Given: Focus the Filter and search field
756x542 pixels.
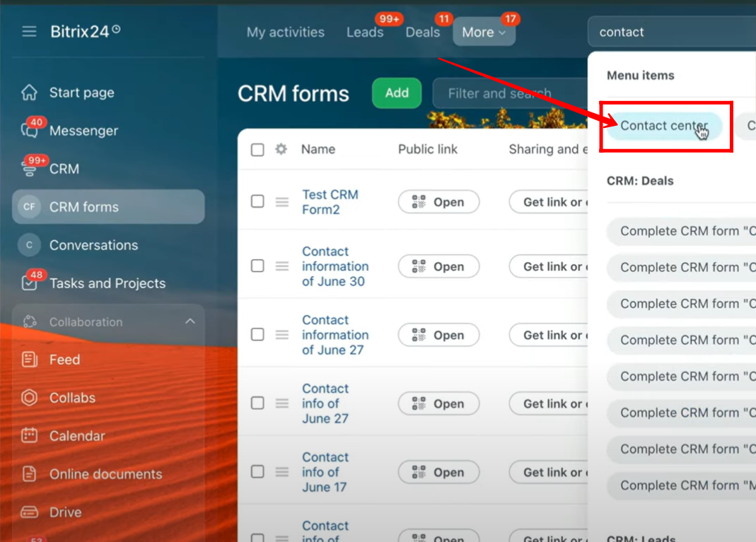Looking at the screenshot, I should (x=510, y=93).
